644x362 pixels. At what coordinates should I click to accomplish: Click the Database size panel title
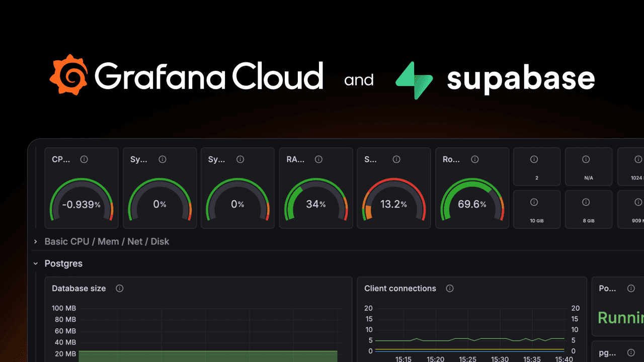coord(79,289)
